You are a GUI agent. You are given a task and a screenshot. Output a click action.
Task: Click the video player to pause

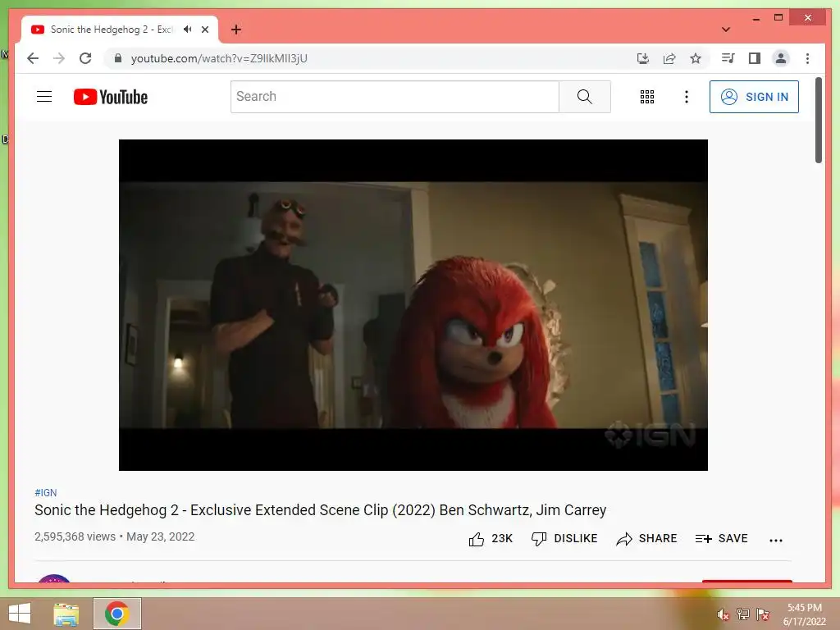click(413, 305)
